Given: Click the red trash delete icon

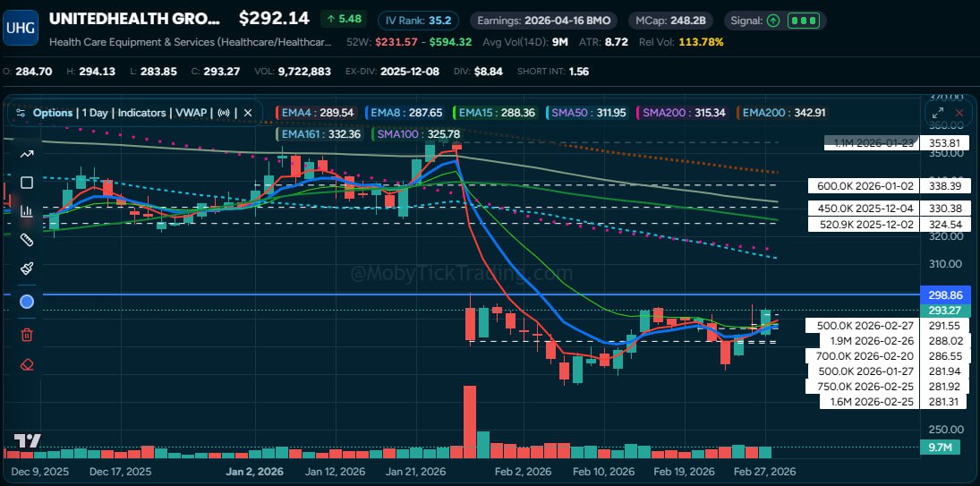Looking at the screenshot, I should click(x=27, y=335).
